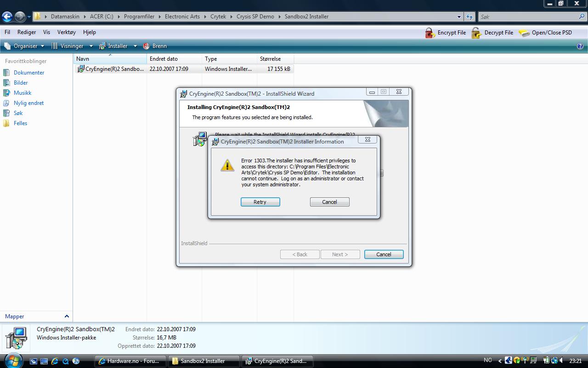The image size is (588, 368).
Task: Open Nylig endret favorite link
Action: [23, 103]
